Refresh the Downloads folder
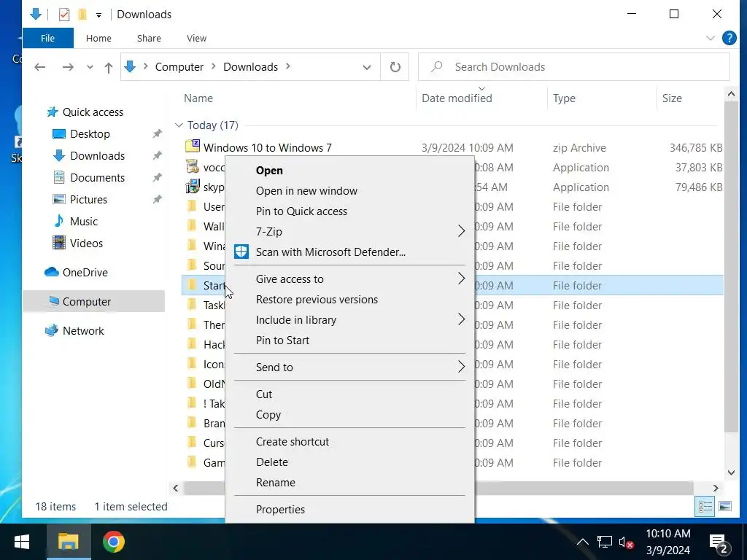 click(395, 67)
